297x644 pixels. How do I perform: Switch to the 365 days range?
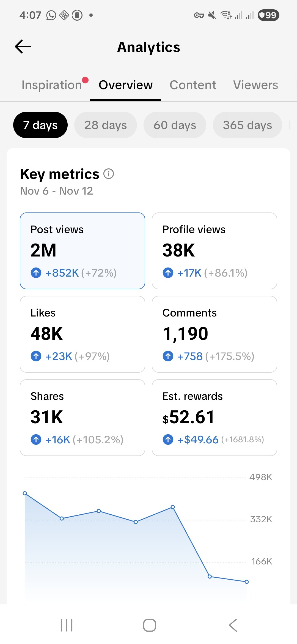click(x=248, y=125)
